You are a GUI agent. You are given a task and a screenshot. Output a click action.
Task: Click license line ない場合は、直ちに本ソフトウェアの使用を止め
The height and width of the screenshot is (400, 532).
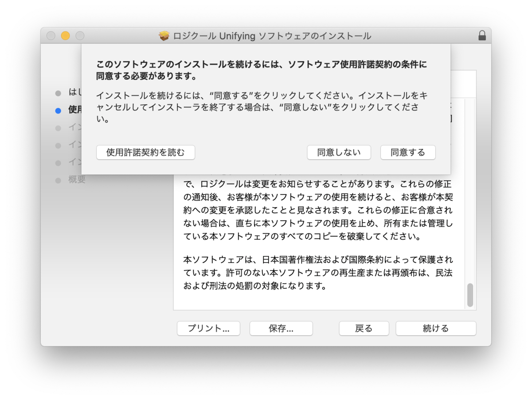pyautogui.click(x=318, y=223)
